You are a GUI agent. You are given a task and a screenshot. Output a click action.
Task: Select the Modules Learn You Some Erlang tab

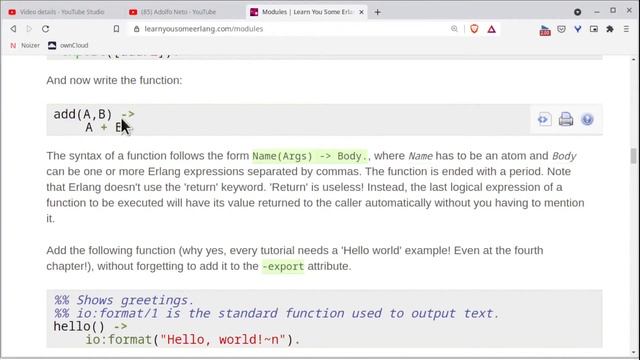click(x=307, y=12)
